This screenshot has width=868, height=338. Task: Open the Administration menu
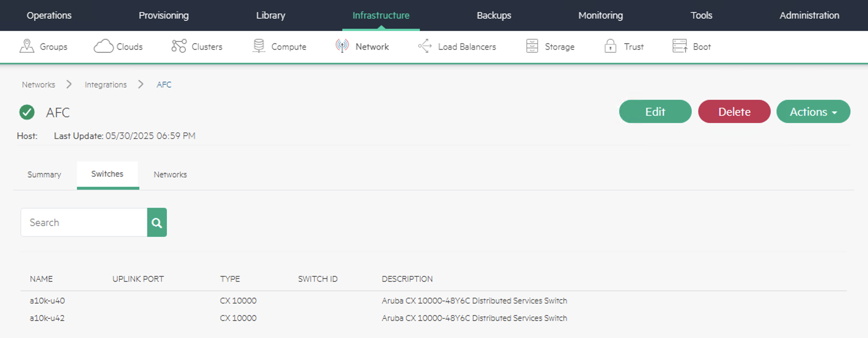[809, 15]
